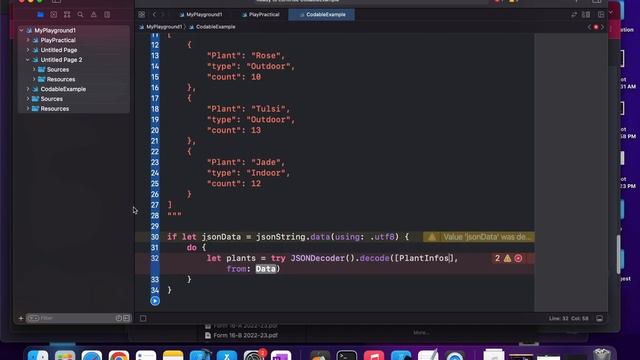Open Trash from the Dock

602,354
